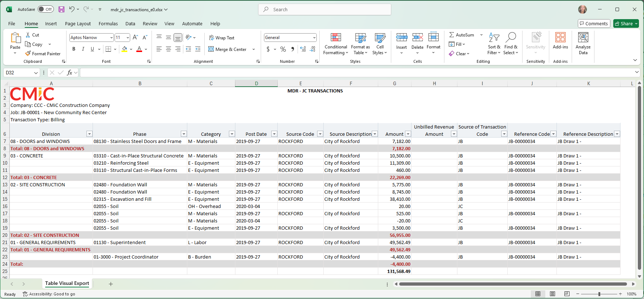This screenshot has width=644, height=299.
Task: Click the Delete cells icon
Action: pyautogui.click(x=418, y=37)
